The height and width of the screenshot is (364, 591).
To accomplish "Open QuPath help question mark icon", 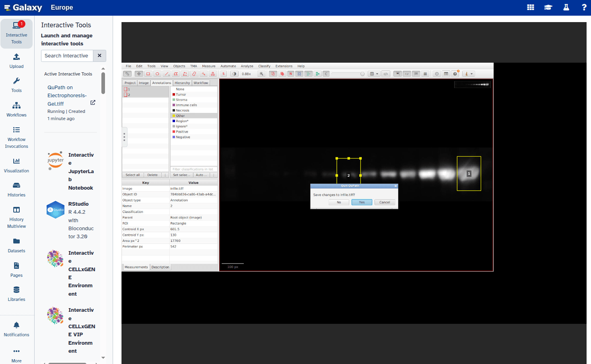I will 455,74.
